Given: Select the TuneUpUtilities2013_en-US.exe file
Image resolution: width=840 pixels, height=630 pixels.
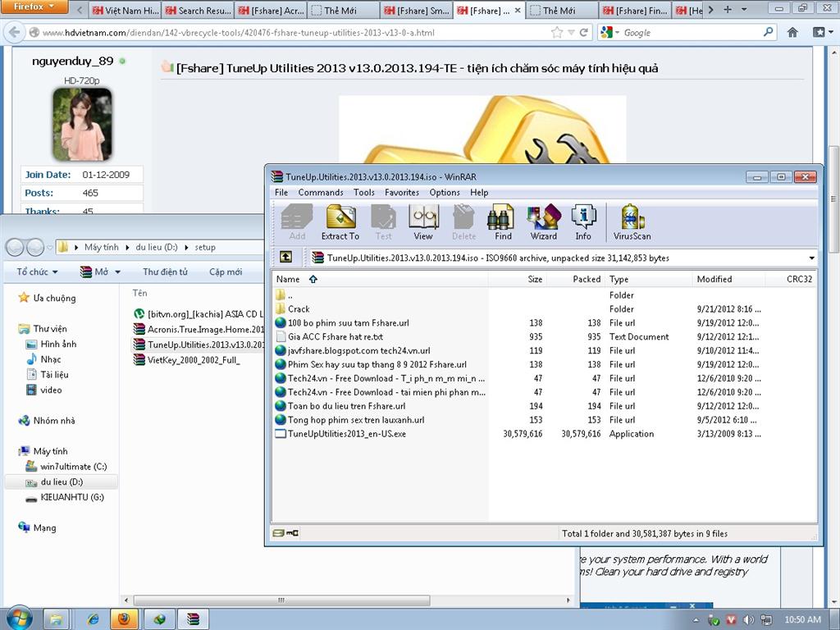Looking at the screenshot, I should pyautogui.click(x=347, y=434).
